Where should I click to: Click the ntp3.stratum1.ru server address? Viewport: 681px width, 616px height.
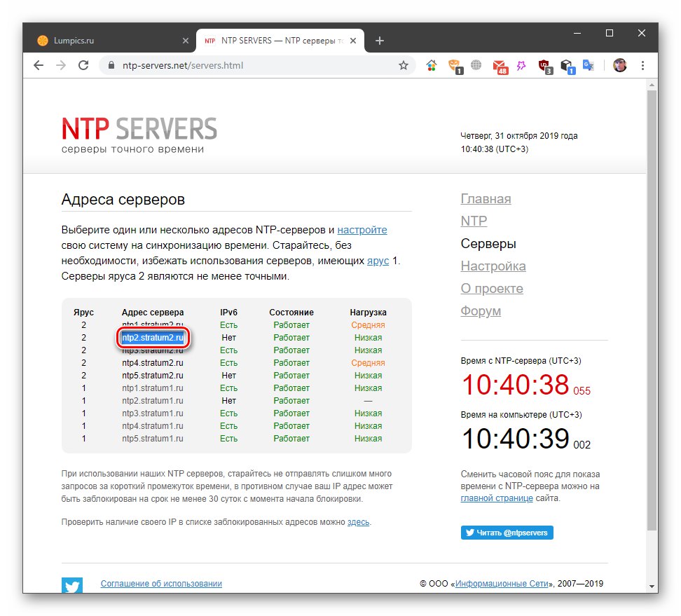coord(153,413)
